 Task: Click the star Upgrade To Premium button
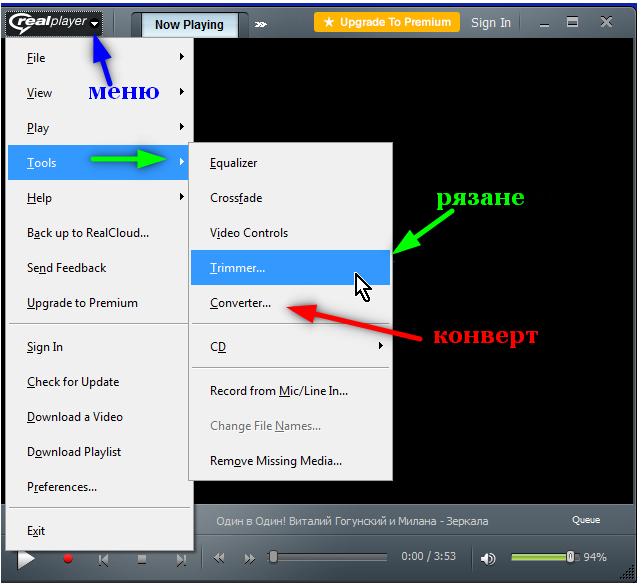(x=386, y=22)
